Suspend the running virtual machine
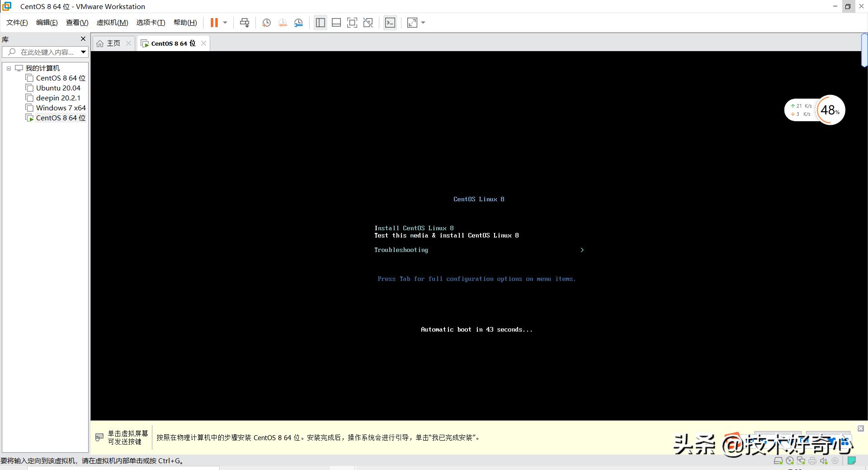868x470 pixels. pyautogui.click(x=215, y=23)
